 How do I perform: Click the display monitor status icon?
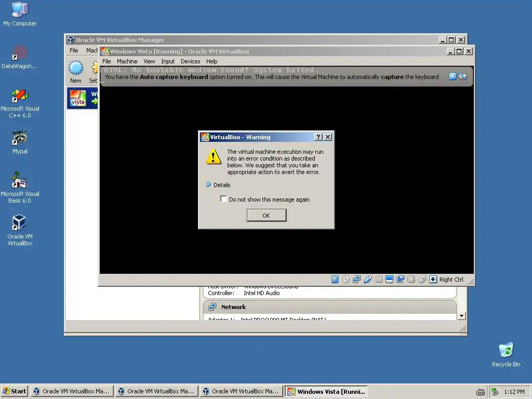click(x=389, y=279)
